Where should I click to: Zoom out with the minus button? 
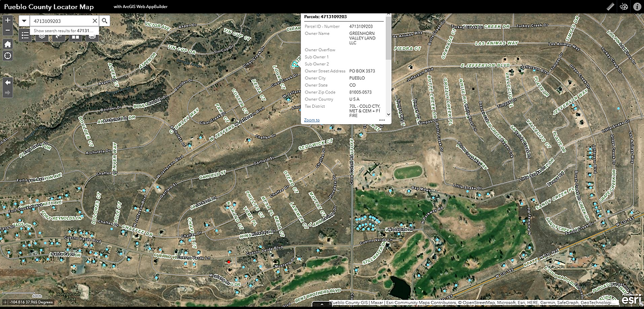point(8,30)
